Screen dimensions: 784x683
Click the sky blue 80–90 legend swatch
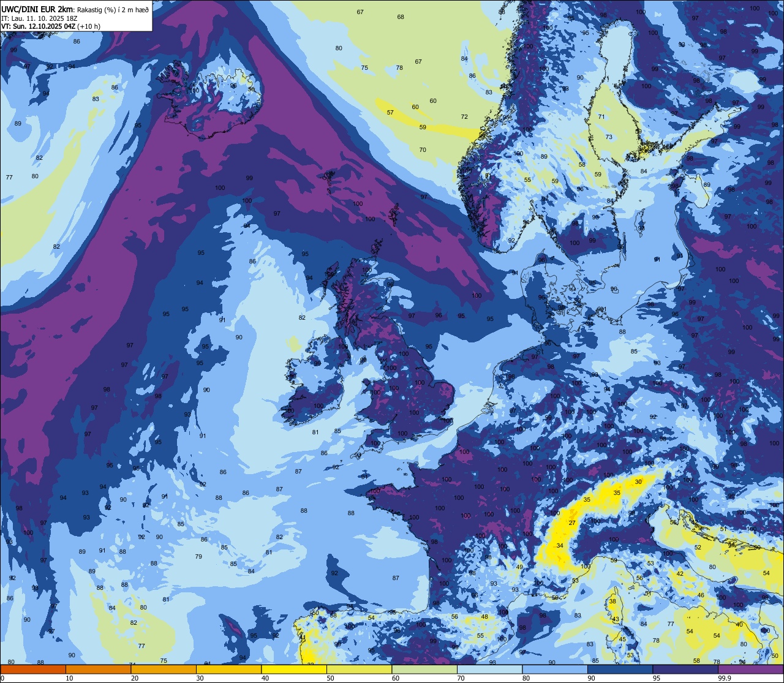pos(555,670)
